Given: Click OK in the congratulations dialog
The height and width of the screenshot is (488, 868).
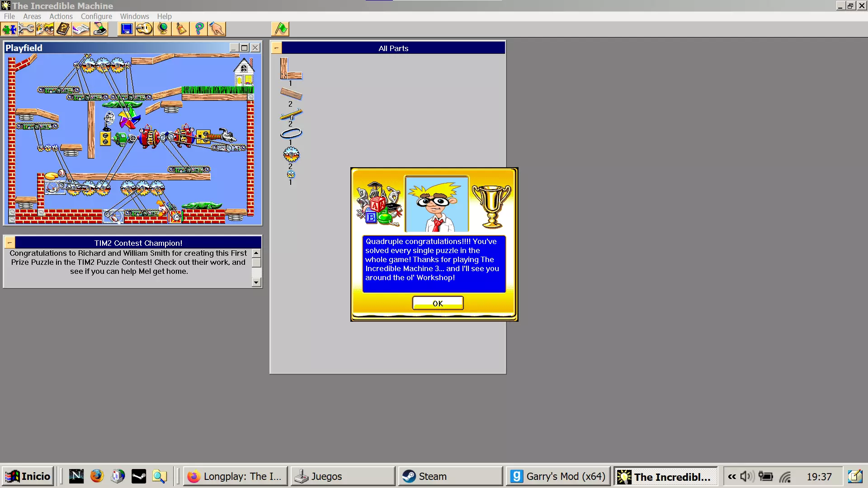Looking at the screenshot, I should 438,303.
